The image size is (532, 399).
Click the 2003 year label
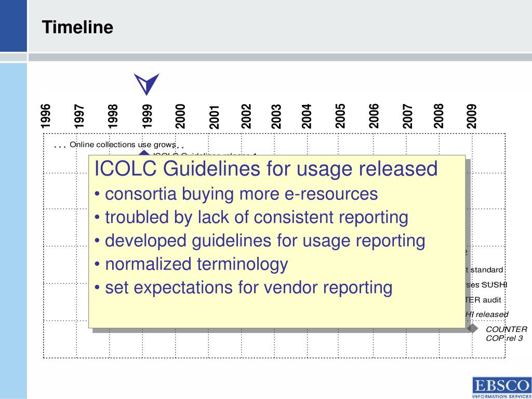pyautogui.click(x=276, y=116)
